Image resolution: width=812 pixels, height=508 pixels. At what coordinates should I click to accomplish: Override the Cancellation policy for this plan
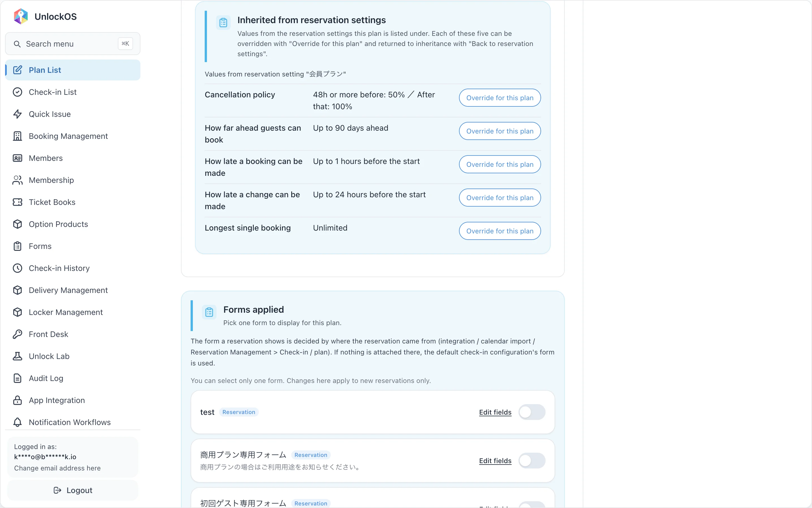coord(500,98)
